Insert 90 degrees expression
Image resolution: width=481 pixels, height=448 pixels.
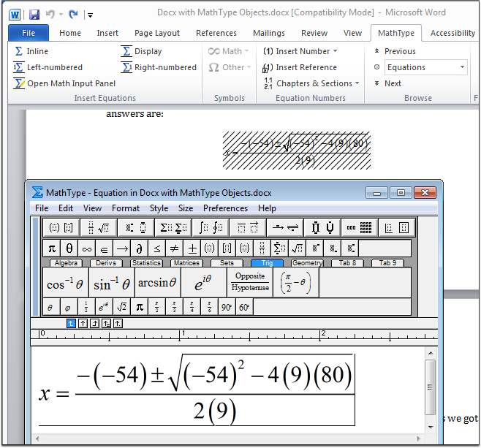[227, 307]
